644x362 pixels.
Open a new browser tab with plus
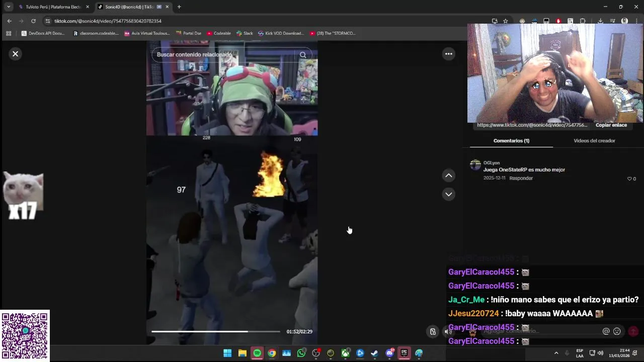click(179, 7)
